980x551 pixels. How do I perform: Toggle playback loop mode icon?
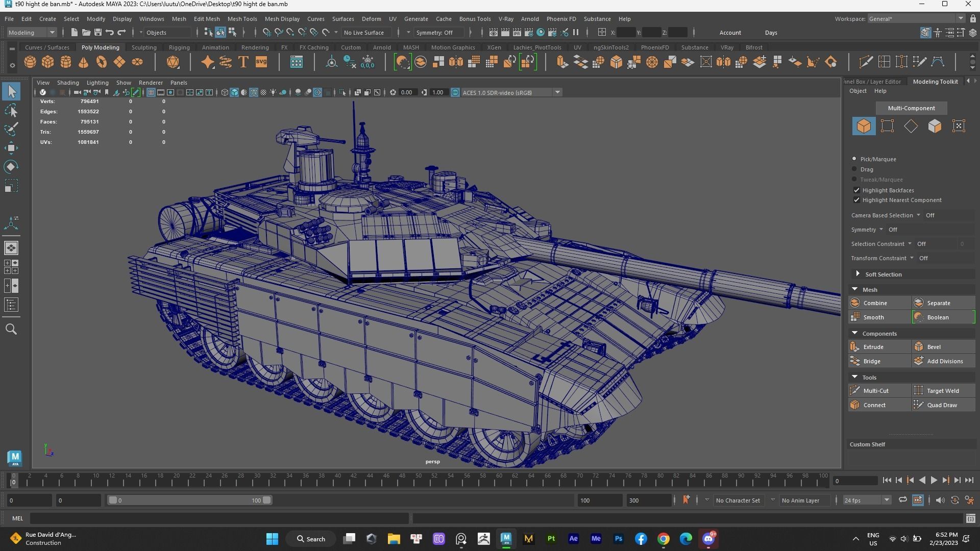pos(902,500)
